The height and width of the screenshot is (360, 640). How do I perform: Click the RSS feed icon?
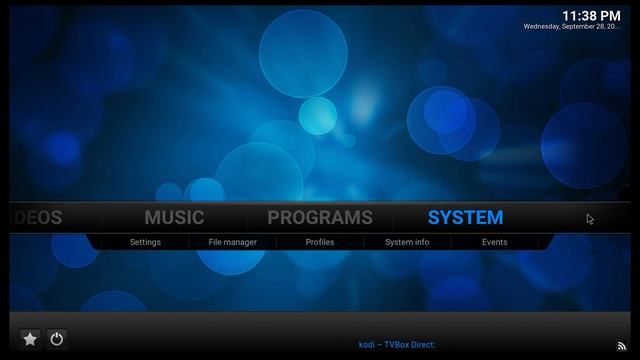(621, 346)
